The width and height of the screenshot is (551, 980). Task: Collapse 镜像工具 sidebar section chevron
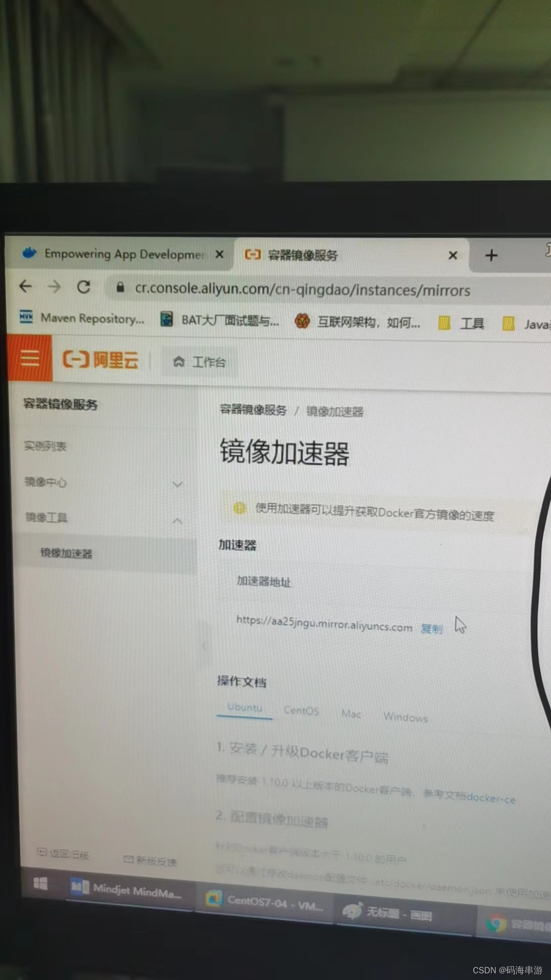(177, 520)
